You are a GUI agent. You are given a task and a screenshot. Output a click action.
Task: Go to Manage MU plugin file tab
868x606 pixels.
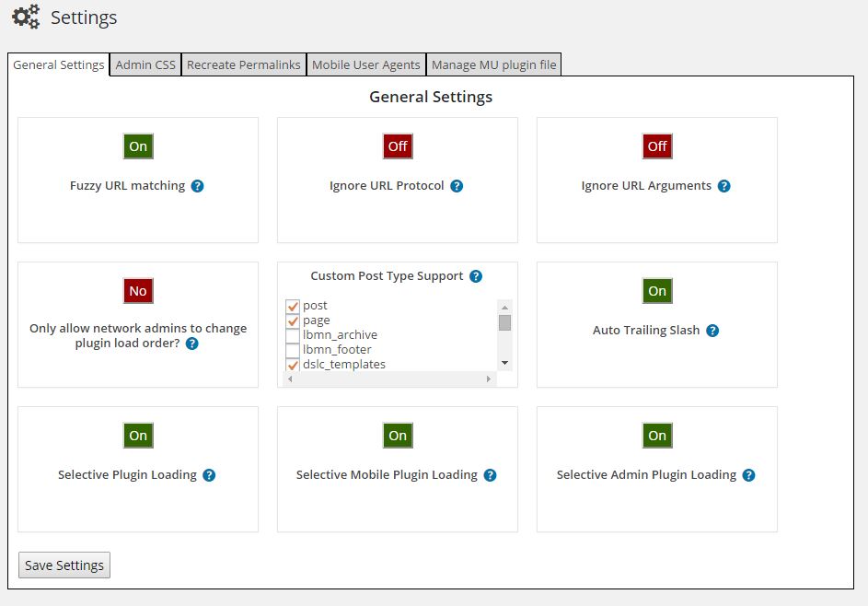493,64
